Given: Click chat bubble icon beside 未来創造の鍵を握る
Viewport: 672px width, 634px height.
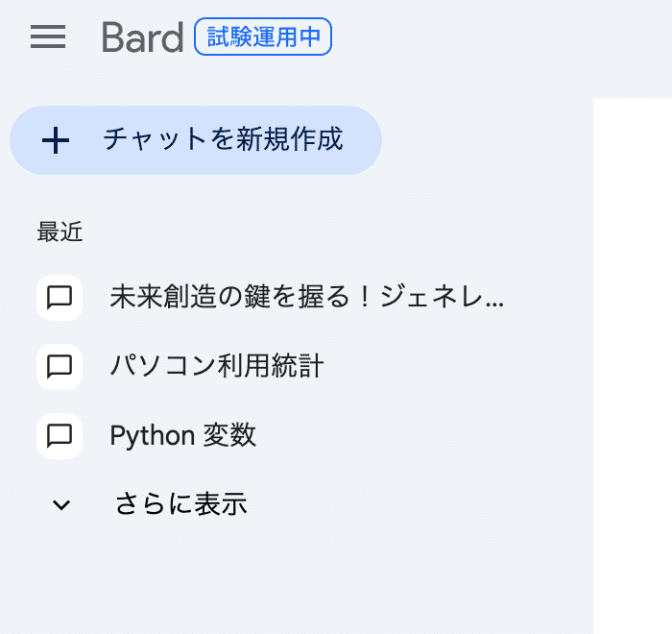Looking at the screenshot, I should (60, 298).
